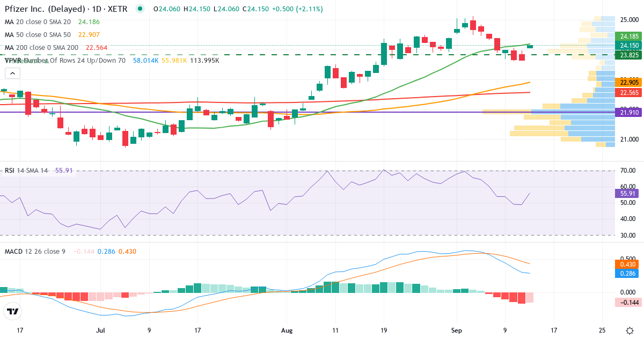Click the Sep label on time axis
This screenshot has height=338, width=644.
457,330
